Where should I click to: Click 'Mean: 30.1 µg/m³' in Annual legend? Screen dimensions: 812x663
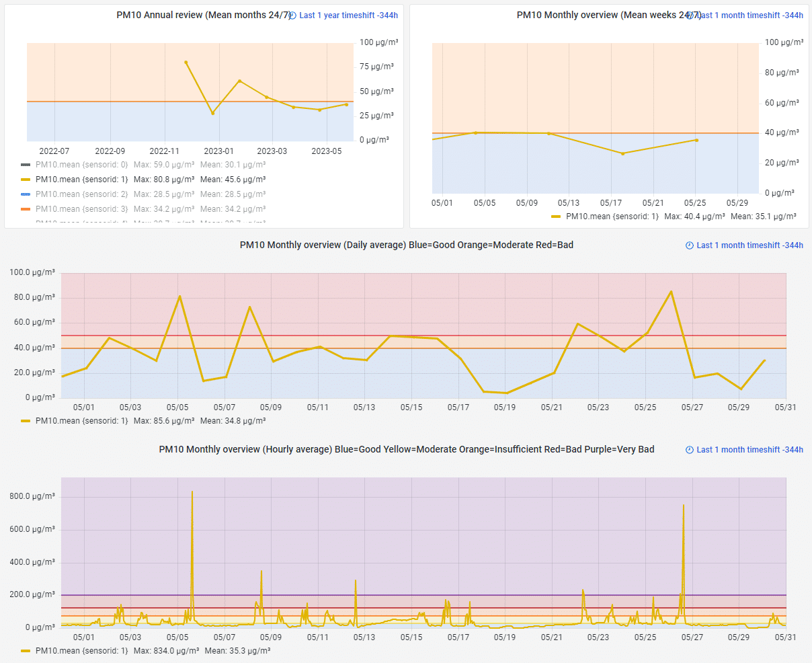pos(233,165)
